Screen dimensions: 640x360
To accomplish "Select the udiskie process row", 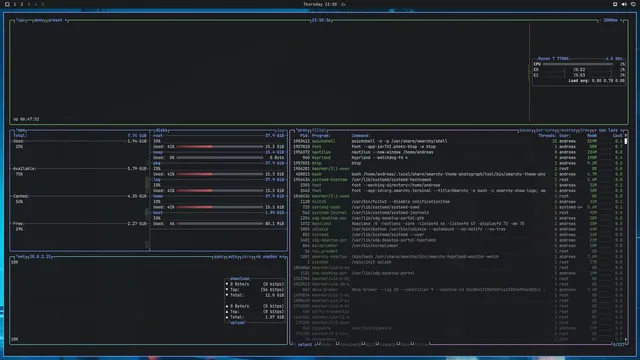I will pos(457,229).
